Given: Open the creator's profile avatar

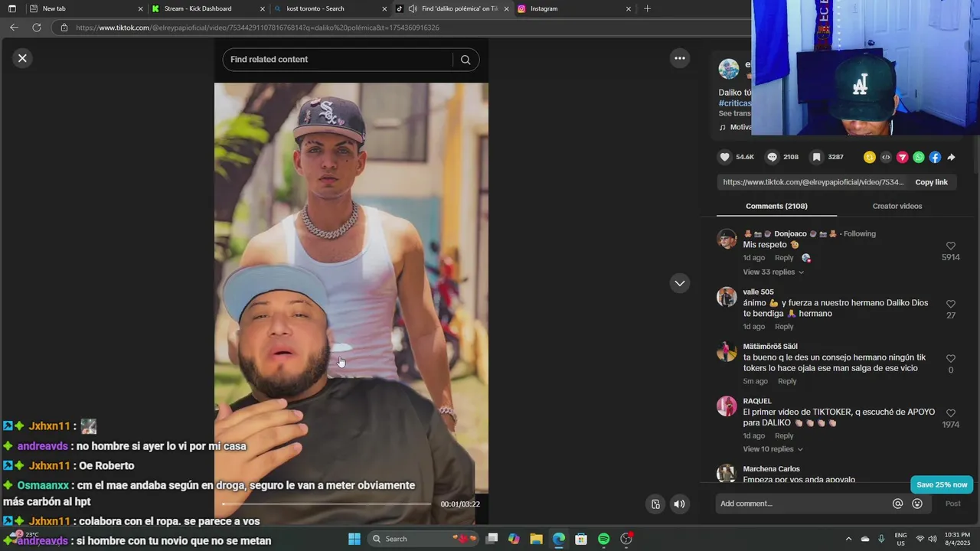Looking at the screenshot, I should tap(729, 69).
